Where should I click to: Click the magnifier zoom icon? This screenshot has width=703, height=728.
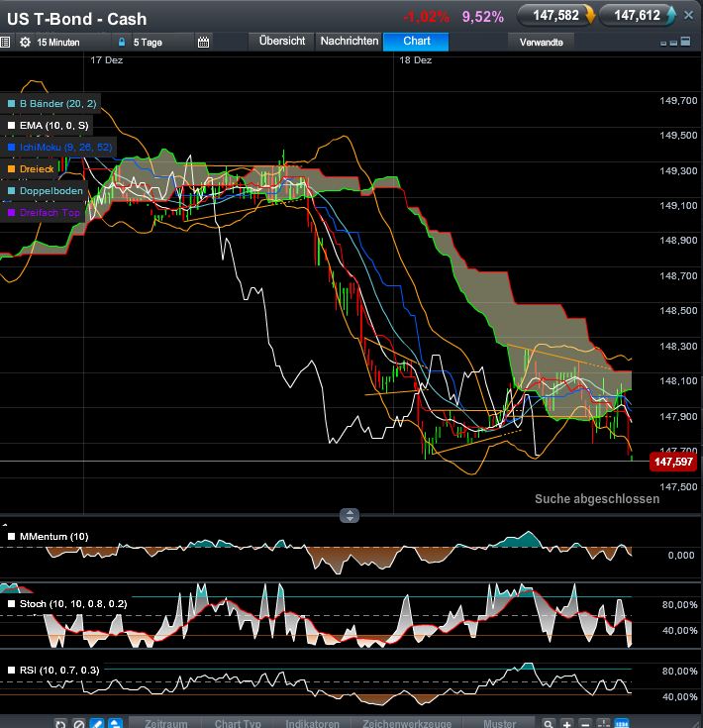point(549,724)
